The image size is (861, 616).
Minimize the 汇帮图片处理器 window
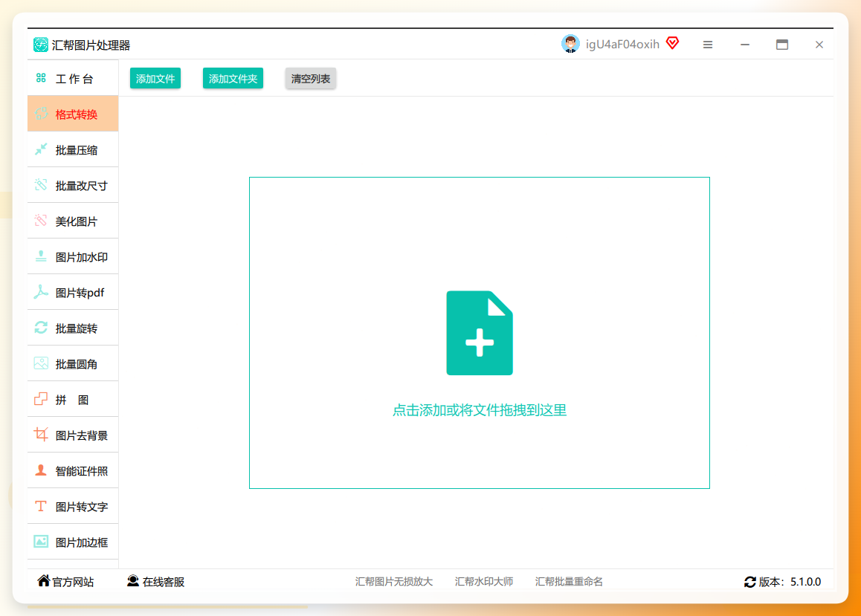[x=744, y=45]
